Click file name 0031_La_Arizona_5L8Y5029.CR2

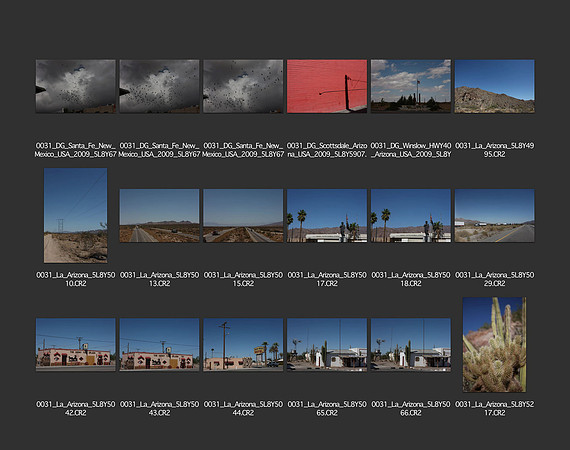point(494,279)
